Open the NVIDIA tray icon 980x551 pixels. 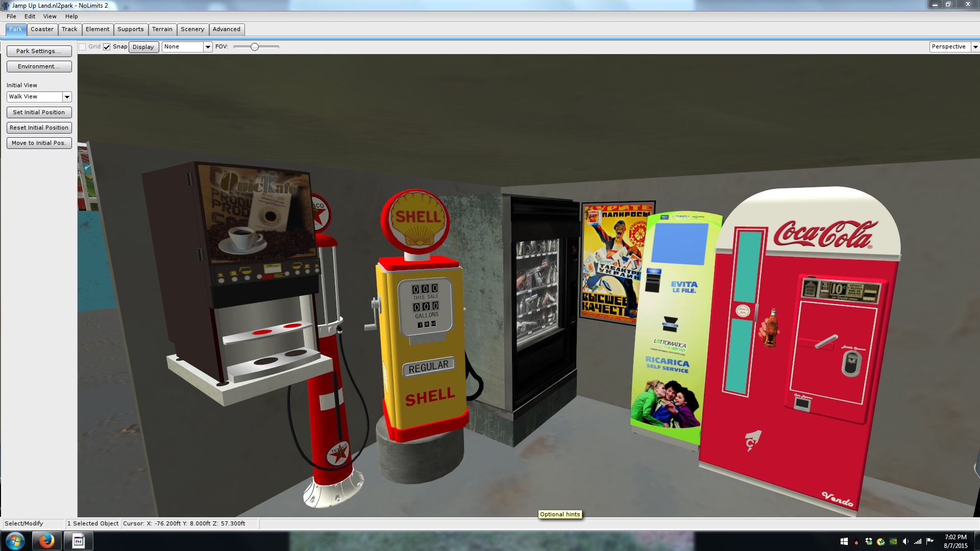(893, 541)
